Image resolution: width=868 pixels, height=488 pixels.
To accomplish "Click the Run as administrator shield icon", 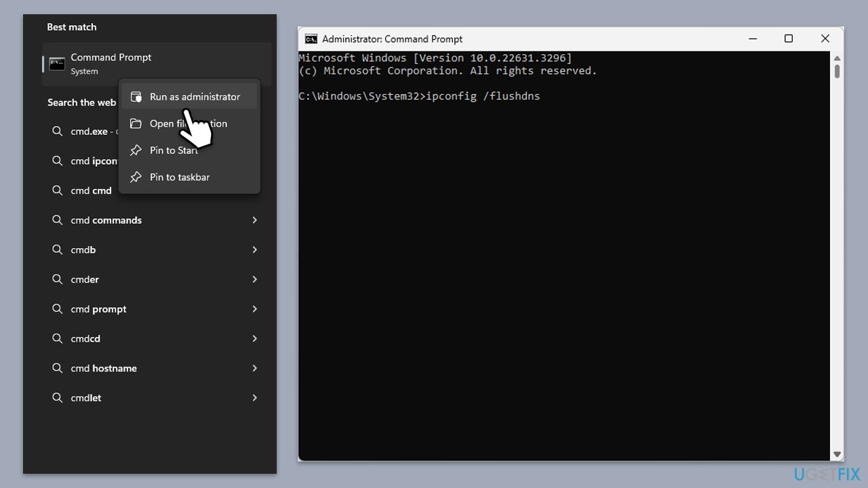I will pyautogui.click(x=136, y=97).
